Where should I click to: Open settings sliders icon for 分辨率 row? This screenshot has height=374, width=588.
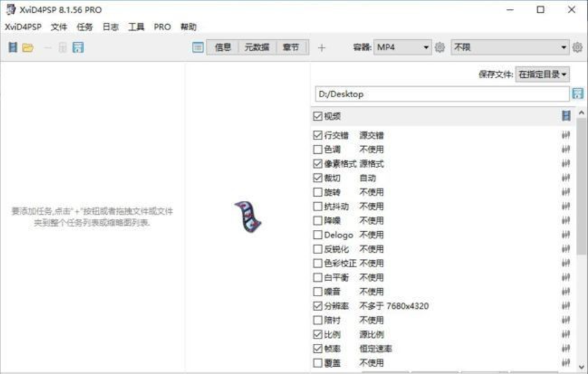point(566,306)
